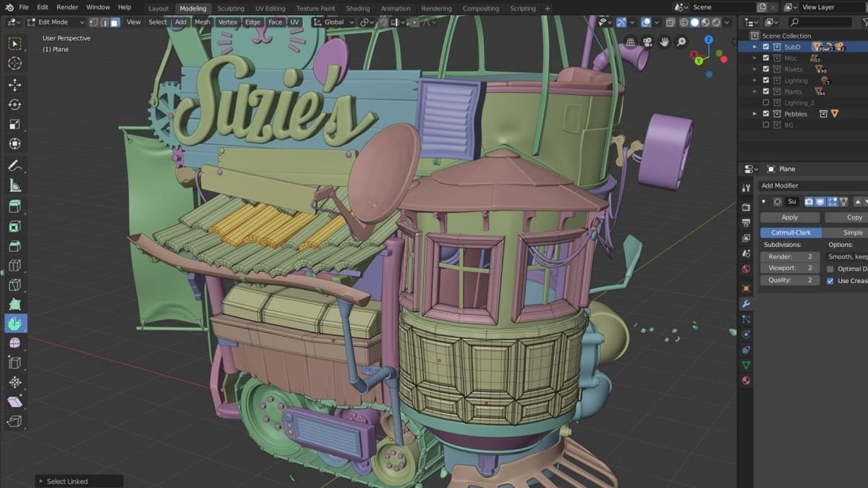Switch to the UV Editing workspace tab

(271, 8)
